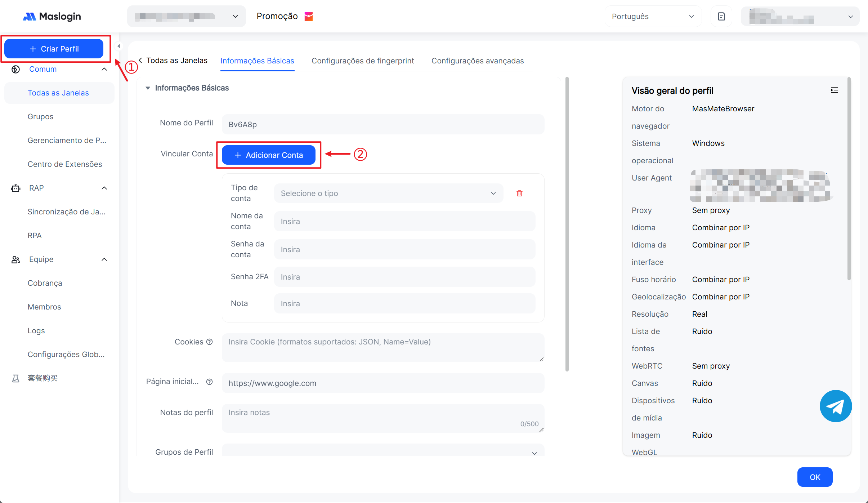This screenshot has height=503, width=868.
Task: Click the Página inicial help icon
Action: pos(210,382)
